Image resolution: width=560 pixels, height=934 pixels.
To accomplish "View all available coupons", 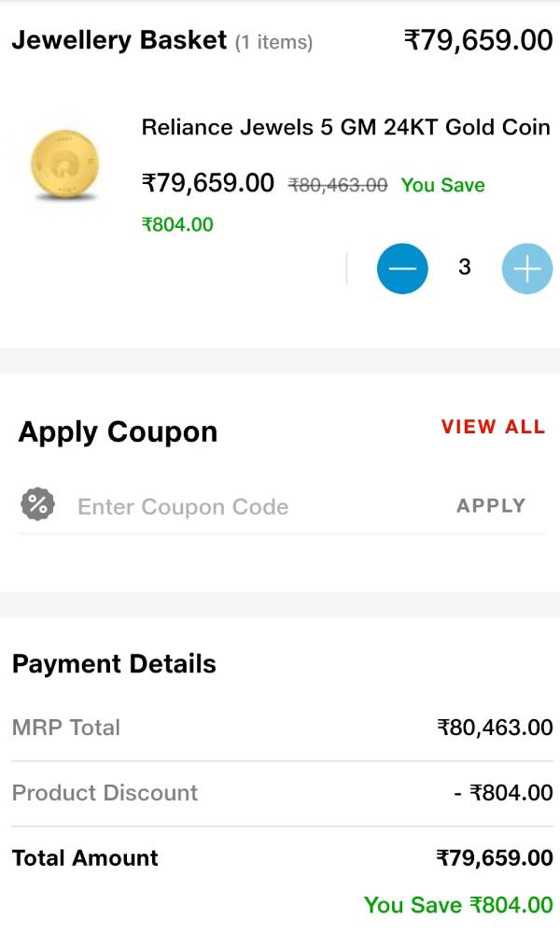I will point(493,427).
